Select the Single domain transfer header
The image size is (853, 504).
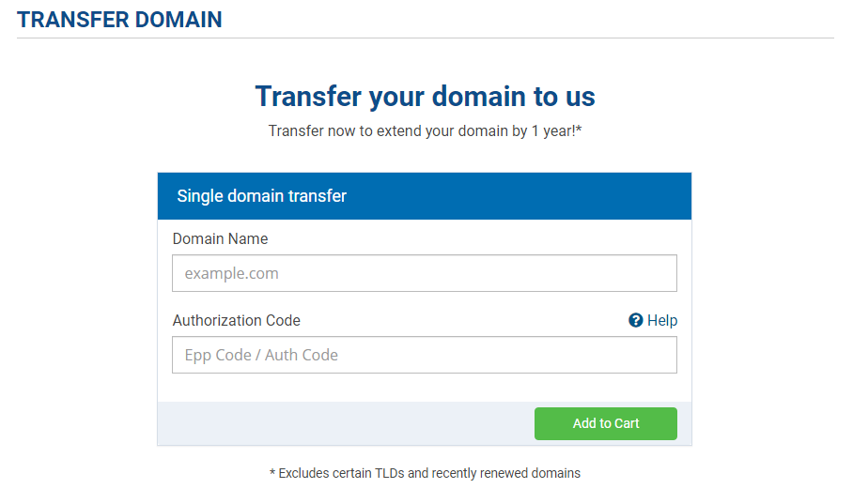tap(425, 196)
